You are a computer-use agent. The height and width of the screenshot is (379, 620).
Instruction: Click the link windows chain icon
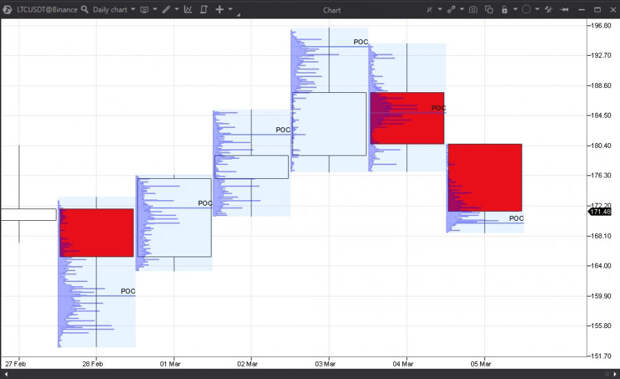451,10
